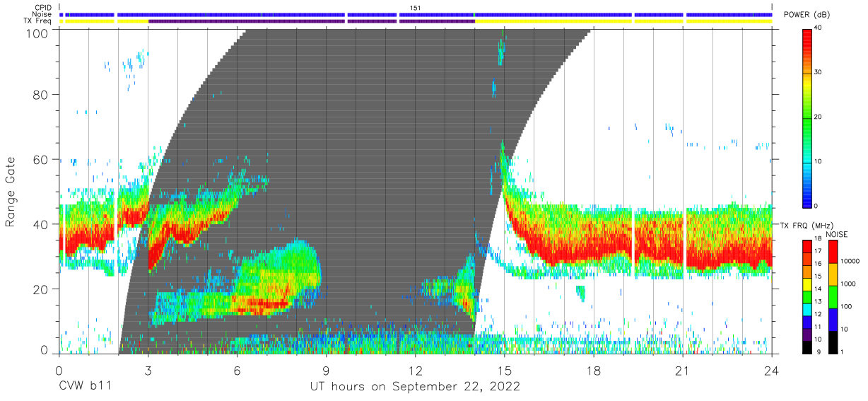The width and height of the screenshot is (868, 401).
Task: Click the hour 15 tick label on time axis
Action: (x=504, y=370)
